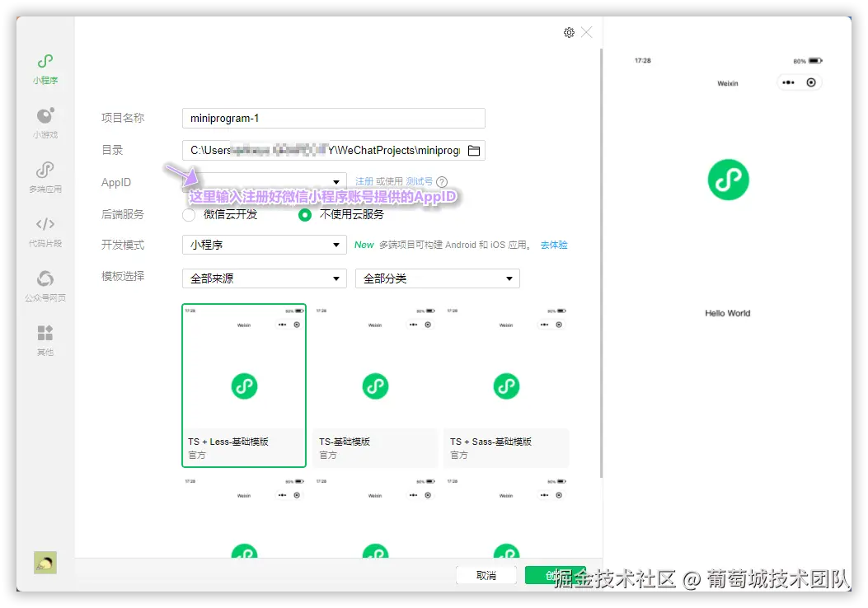Viewport: 868px width, 608px height.
Task: Open settings via the gear icon
Action: point(569,33)
